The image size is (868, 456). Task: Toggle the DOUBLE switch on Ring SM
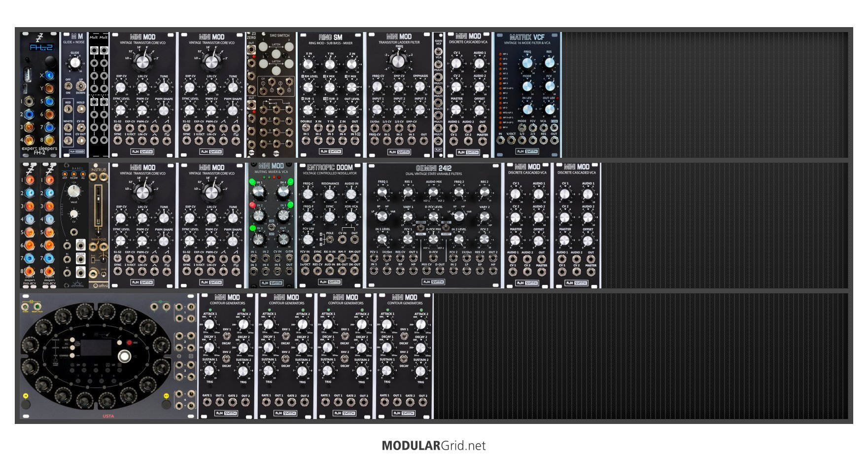[306, 127]
